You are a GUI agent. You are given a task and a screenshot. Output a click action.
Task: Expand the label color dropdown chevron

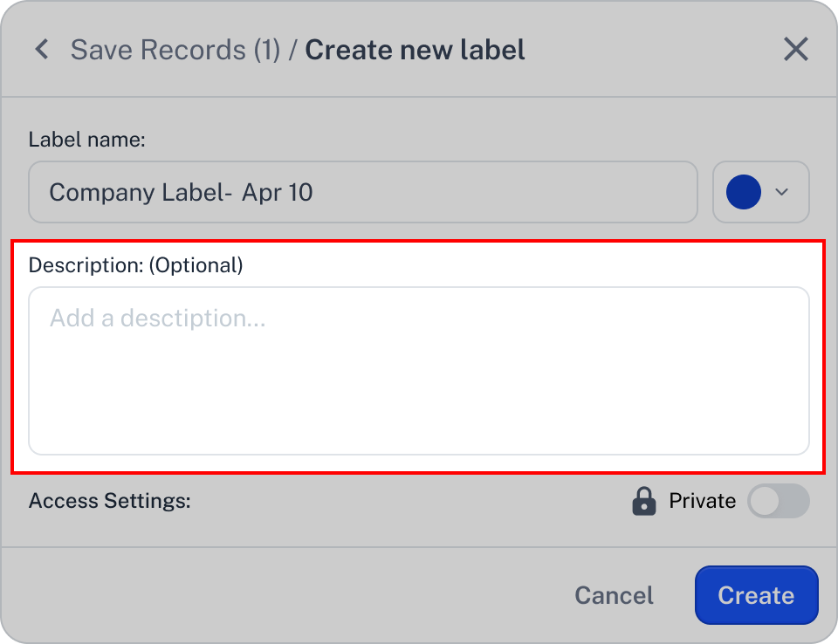click(782, 192)
